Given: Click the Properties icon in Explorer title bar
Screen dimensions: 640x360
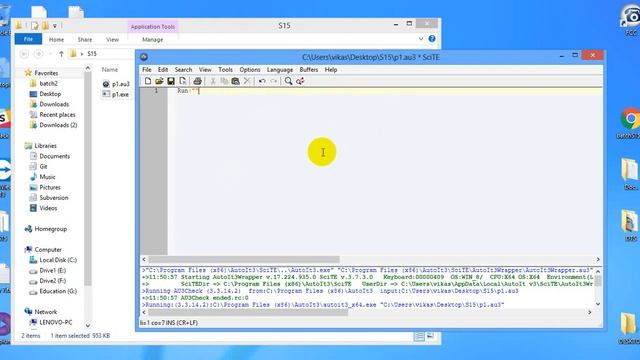Looking at the screenshot, I should click(x=35, y=26).
